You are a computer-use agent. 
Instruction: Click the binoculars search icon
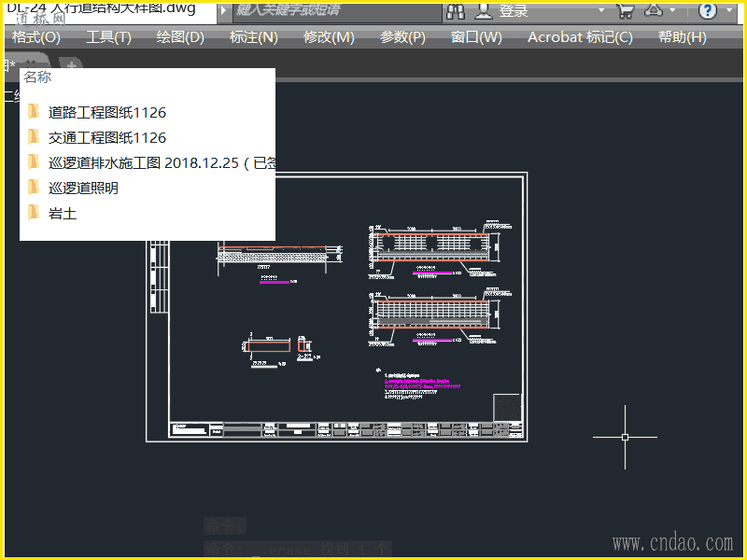tap(456, 11)
